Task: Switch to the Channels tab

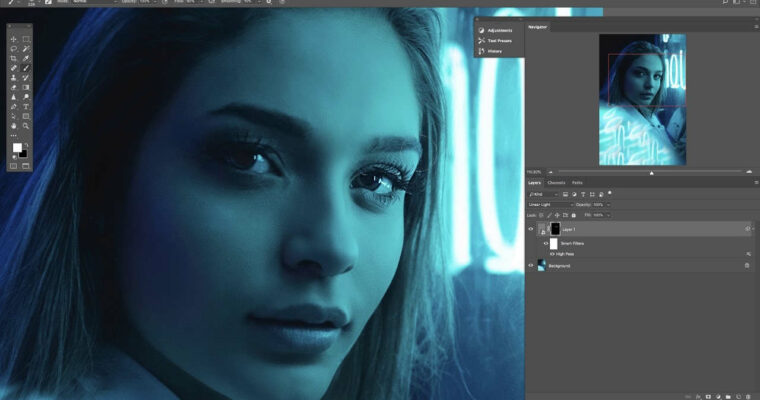Action: [556, 183]
